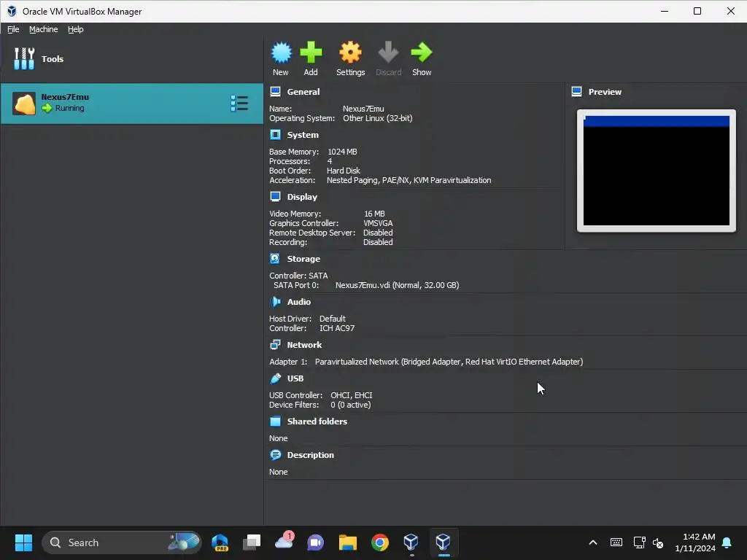The height and width of the screenshot is (560, 747).
Task: Open the Network settings heading link
Action: (304, 345)
